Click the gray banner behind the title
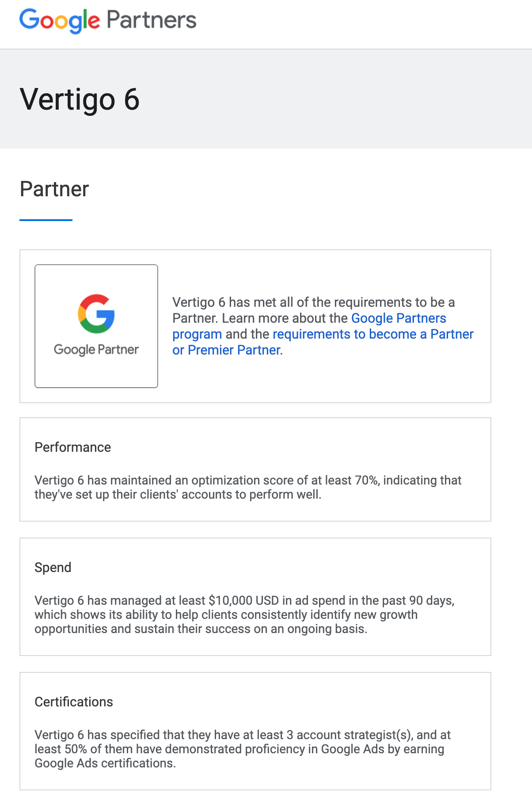This screenshot has height=801, width=532. pyautogui.click(x=336, y=99)
